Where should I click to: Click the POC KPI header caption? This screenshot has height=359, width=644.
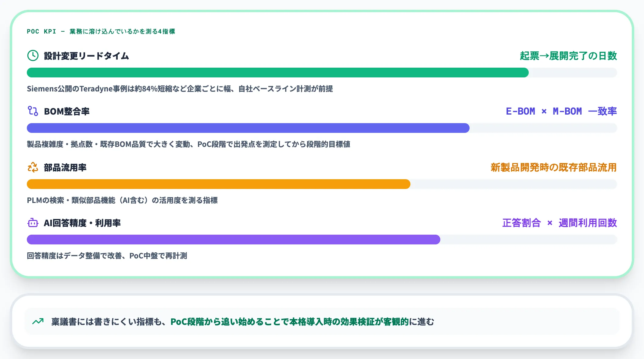[x=101, y=31]
